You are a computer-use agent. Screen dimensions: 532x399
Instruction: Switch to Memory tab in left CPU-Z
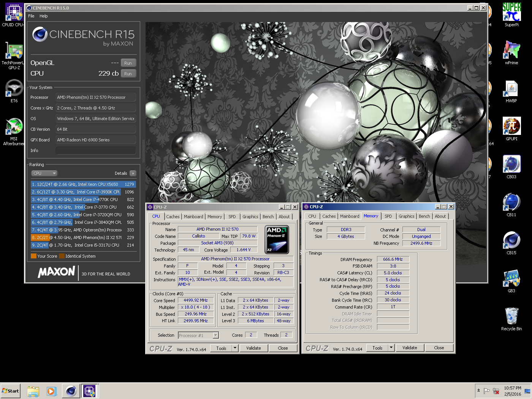pyautogui.click(x=215, y=217)
